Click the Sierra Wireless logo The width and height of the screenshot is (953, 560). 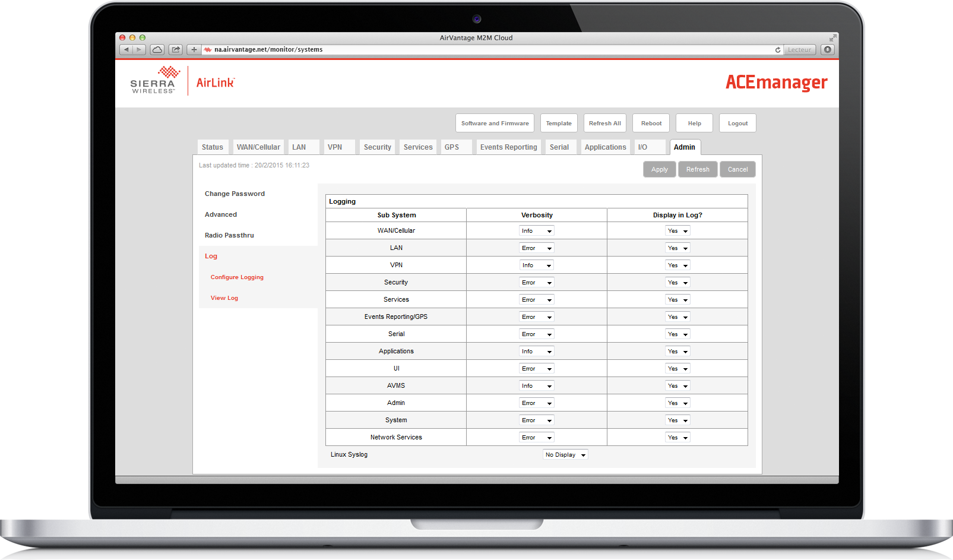pyautogui.click(x=153, y=81)
